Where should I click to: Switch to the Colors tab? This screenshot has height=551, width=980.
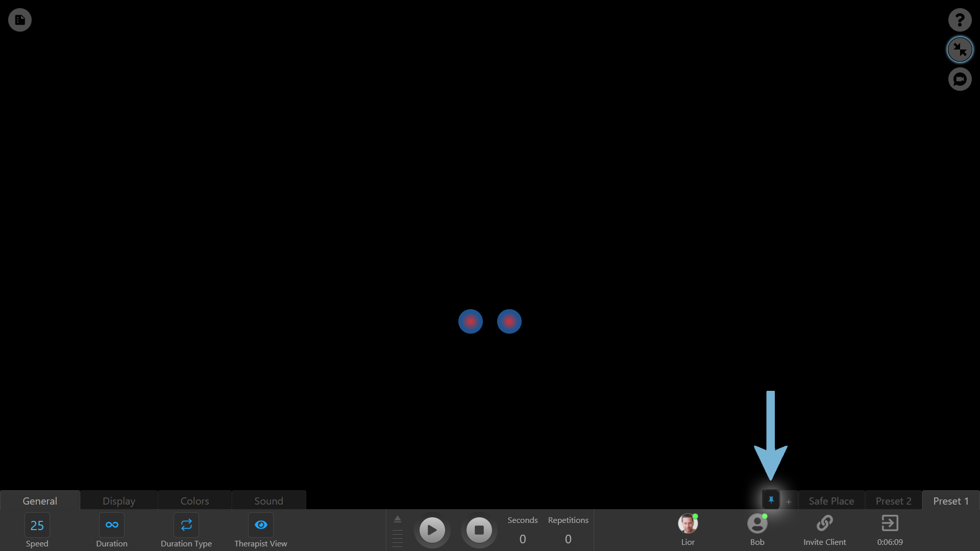click(194, 501)
